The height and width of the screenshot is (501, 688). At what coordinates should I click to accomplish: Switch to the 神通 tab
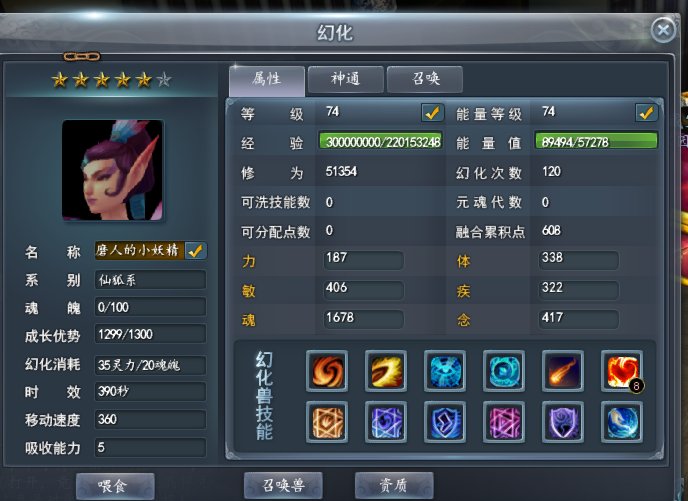point(346,79)
